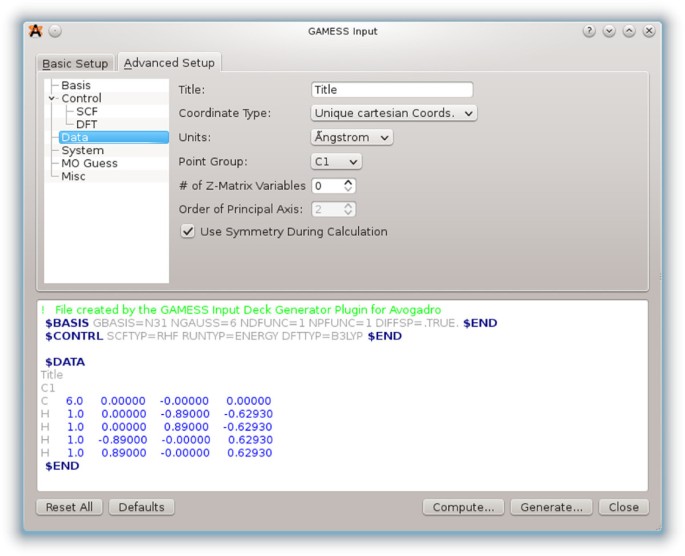
Task: Open the DFT tree item
Action: pos(86,124)
